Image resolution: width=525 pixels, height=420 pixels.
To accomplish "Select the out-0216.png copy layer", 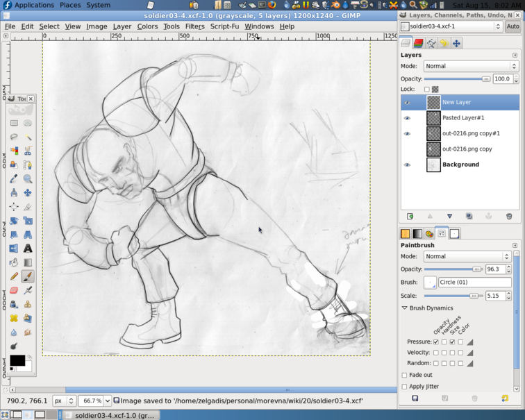I will [467, 149].
